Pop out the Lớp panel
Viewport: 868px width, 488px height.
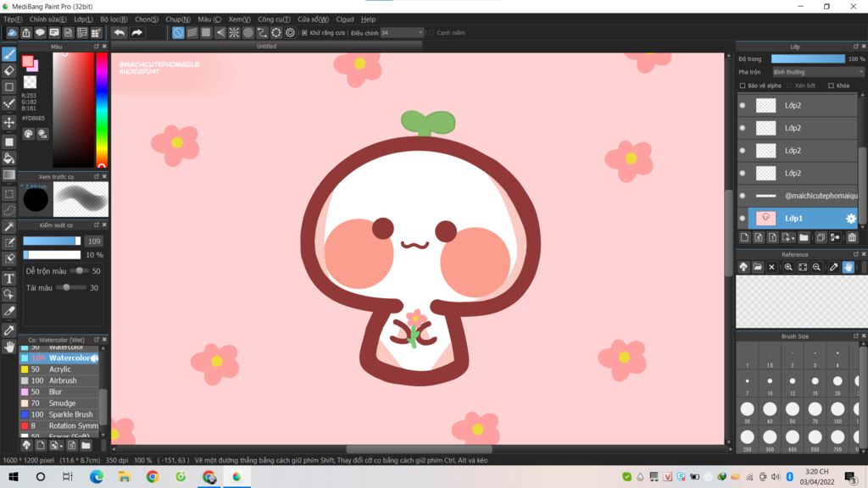tap(856, 47)
